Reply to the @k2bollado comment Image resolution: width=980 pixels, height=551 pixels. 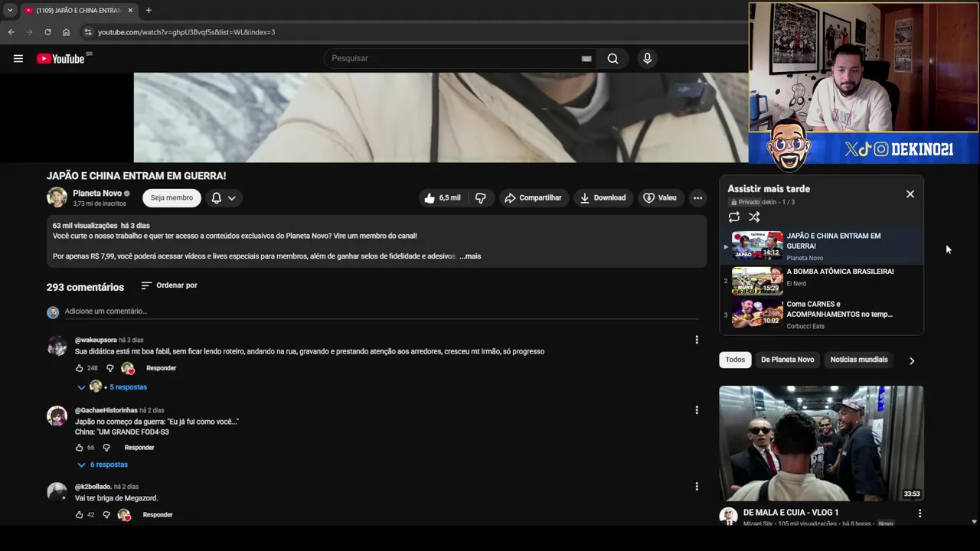[158, 515]
